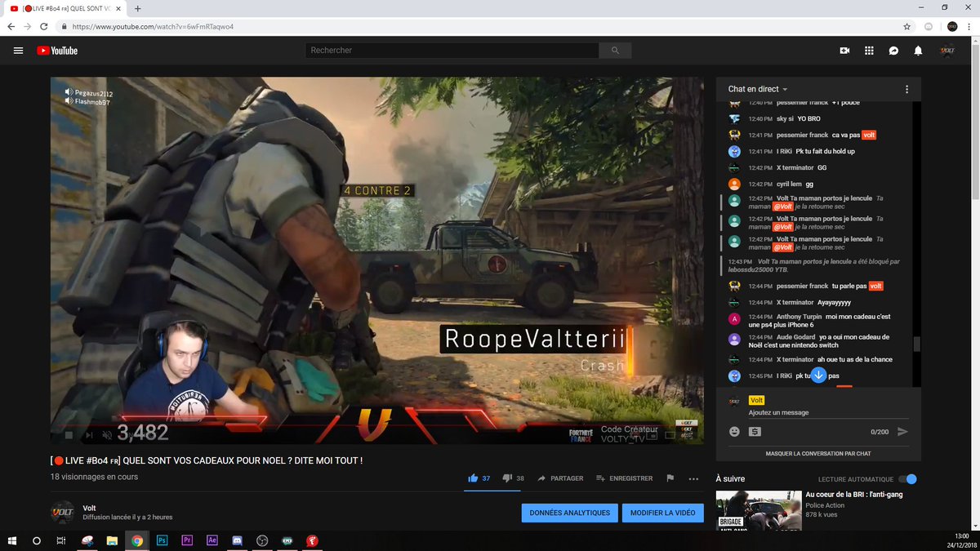The width and height of the screenshot is (980, 551).
Task: Click the PARTAGER share button
Action: point(560,478)
